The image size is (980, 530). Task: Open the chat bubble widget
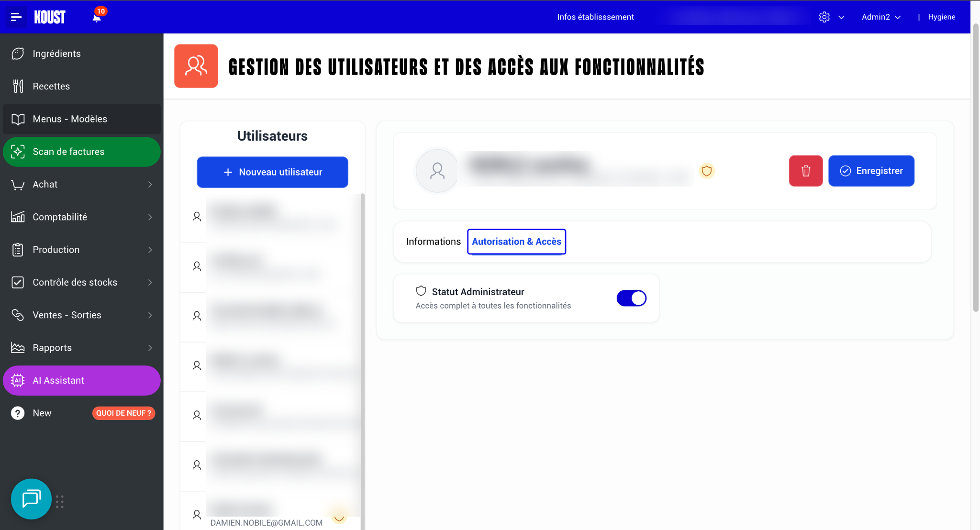click(x=31, y=499)
